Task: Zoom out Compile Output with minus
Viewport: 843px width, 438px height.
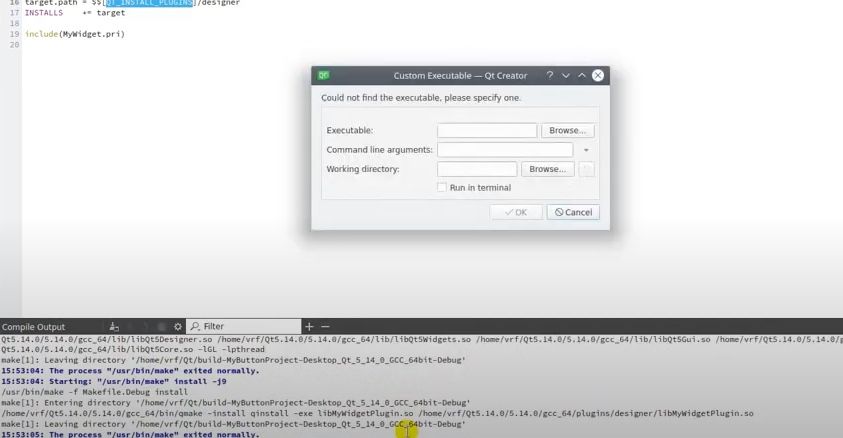Action: pos(325,326)
